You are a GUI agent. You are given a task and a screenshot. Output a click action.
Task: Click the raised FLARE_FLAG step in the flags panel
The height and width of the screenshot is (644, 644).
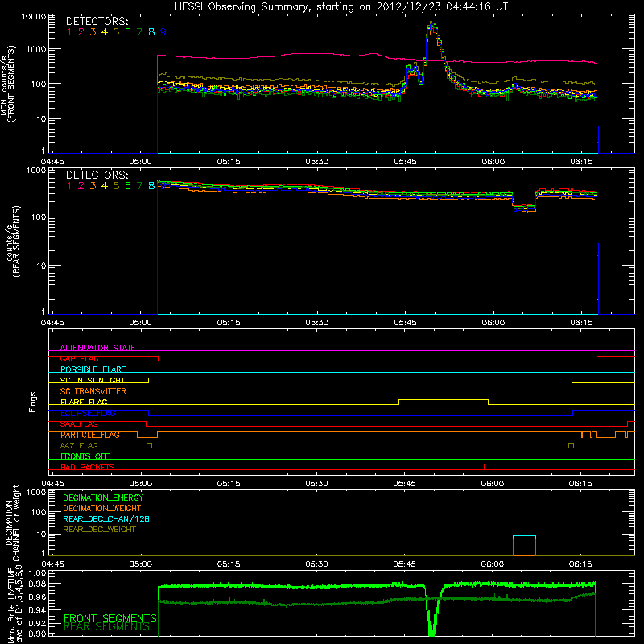[x=444, y=400]
